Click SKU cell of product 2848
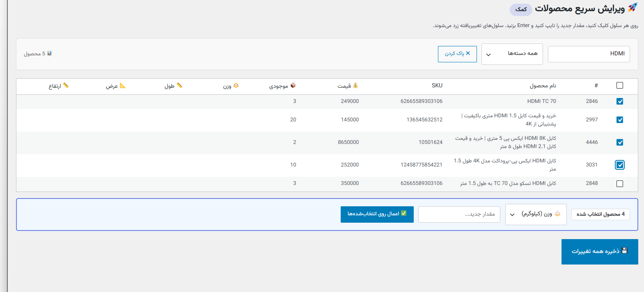The height and width of the screenshot is (292, 644). tap(422, 183)
